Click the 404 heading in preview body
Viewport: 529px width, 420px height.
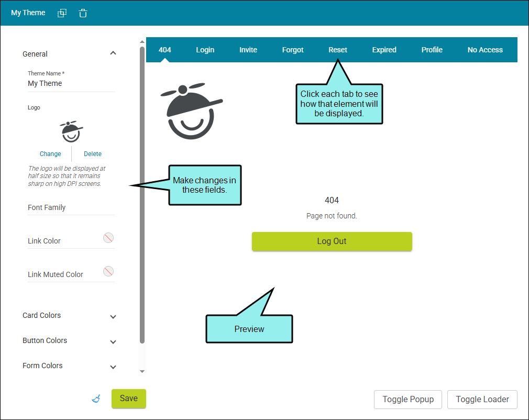coord(332,201)
